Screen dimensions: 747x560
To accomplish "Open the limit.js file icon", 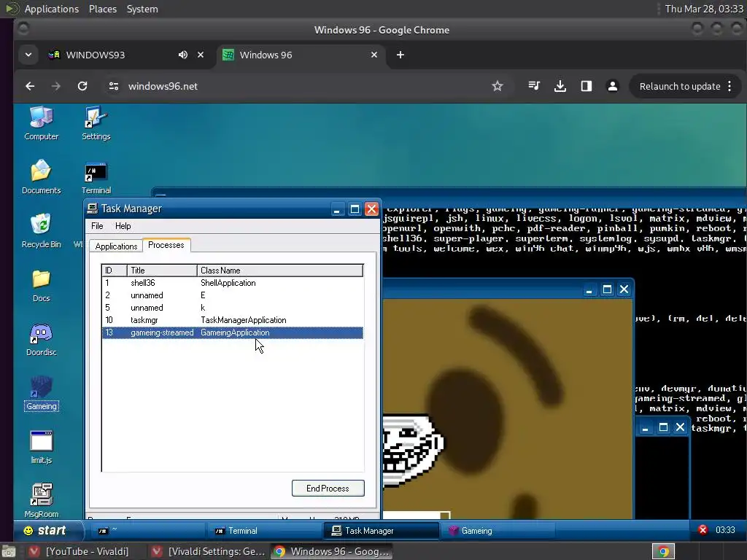I will click(41, 447).
